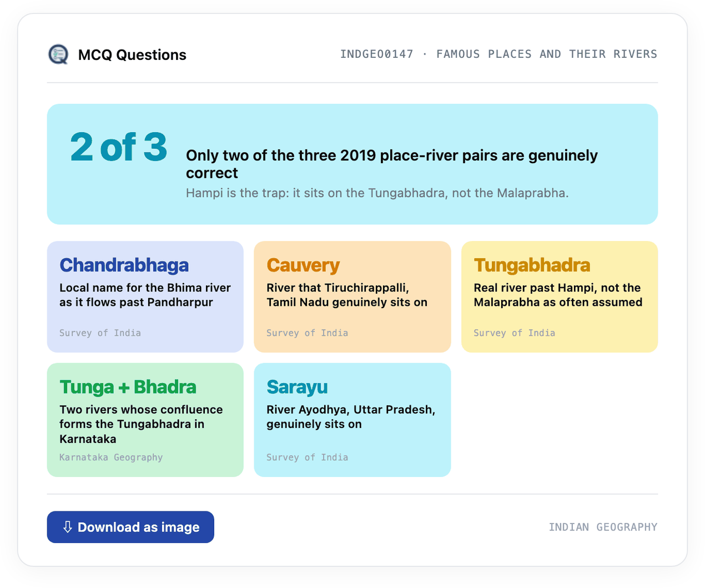The image size is (705, 588).
Task: Click the large 2 of 3 statistic
Action: pyautogui.click(x=118, y=147)
